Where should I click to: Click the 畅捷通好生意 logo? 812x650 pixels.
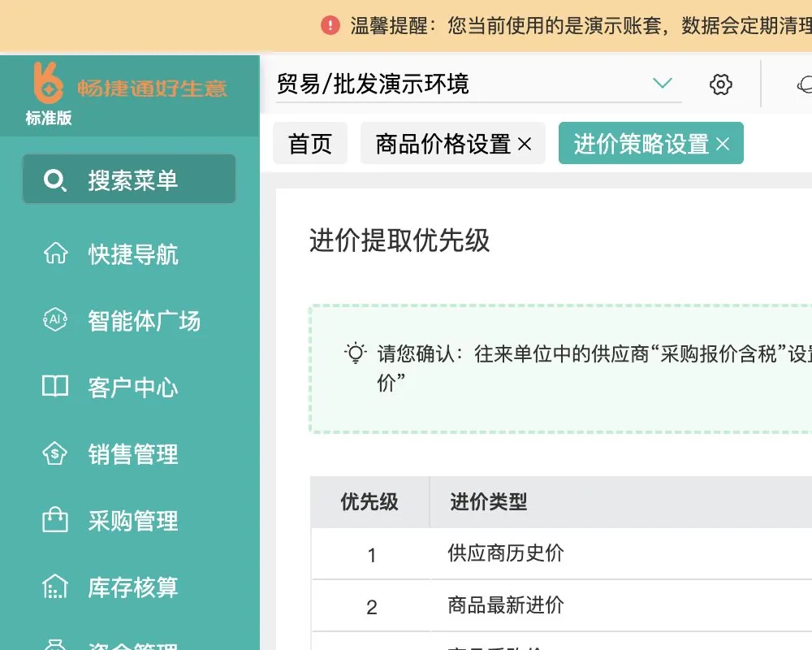(130, 84)
